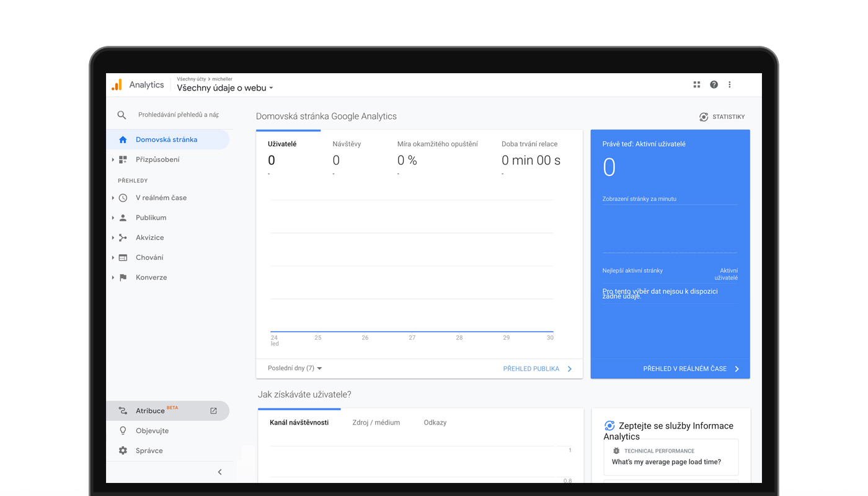Open the Všechny údaje o webu view selector

(x=225, y=88)
